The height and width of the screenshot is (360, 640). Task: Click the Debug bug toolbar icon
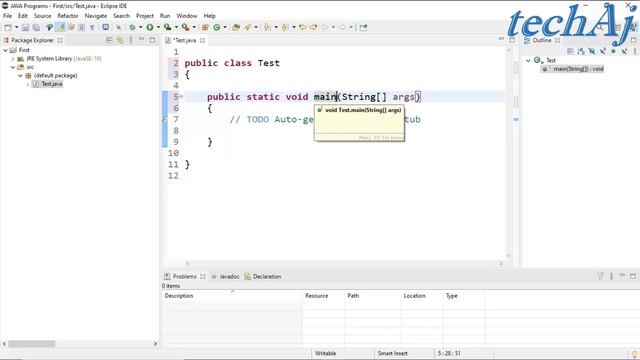click(x=132, y=27)
